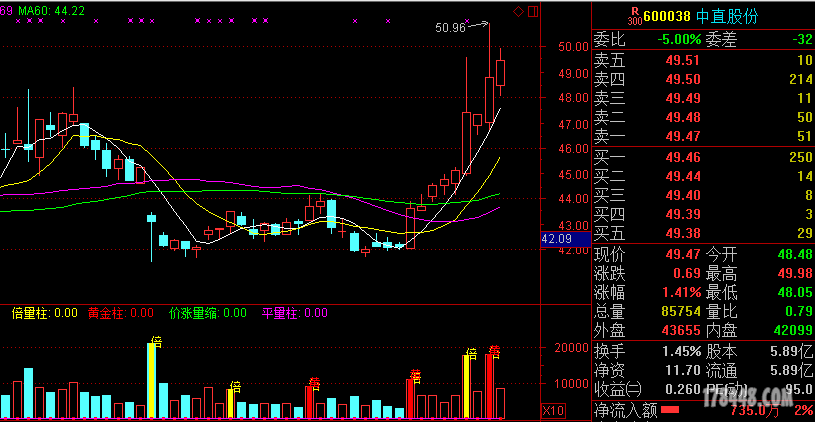This screenshot has width=815, height=422.
Task: Click the 今开 value 48.48
Action: [795, 255]
